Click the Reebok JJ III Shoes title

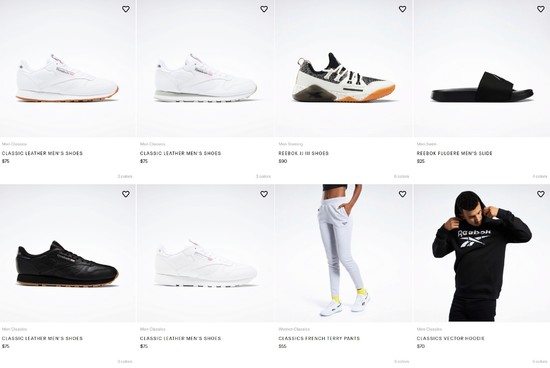point(303,153)
